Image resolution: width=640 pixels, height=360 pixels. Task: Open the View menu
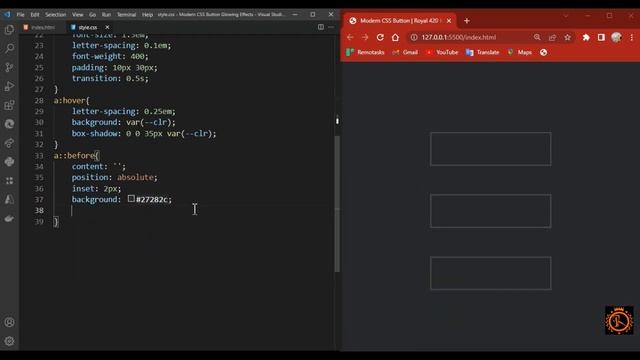coord(78,14)
